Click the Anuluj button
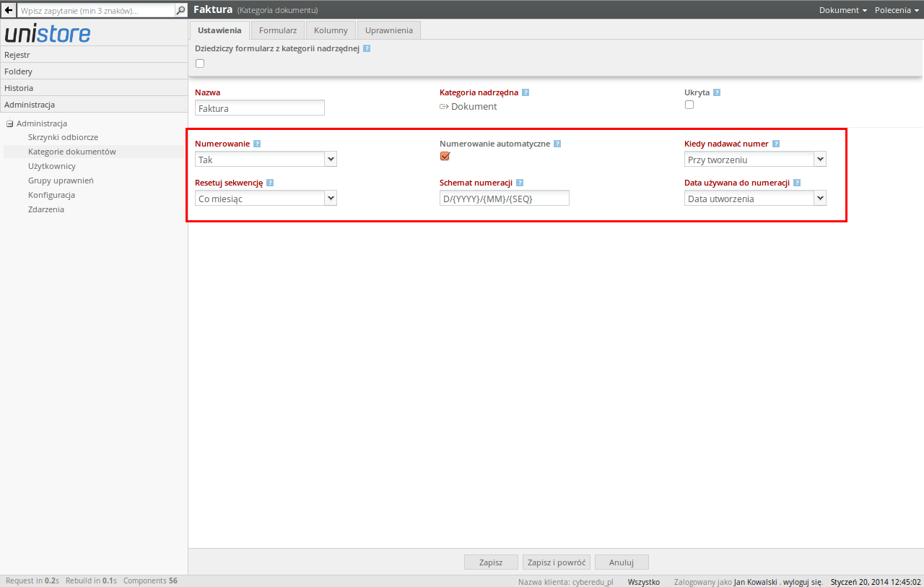This screenshot has height=587, width=924. 622,562
